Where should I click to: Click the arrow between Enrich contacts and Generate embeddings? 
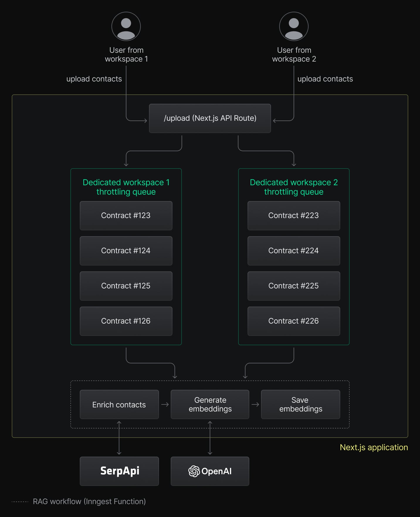click(x=165, y=404)
